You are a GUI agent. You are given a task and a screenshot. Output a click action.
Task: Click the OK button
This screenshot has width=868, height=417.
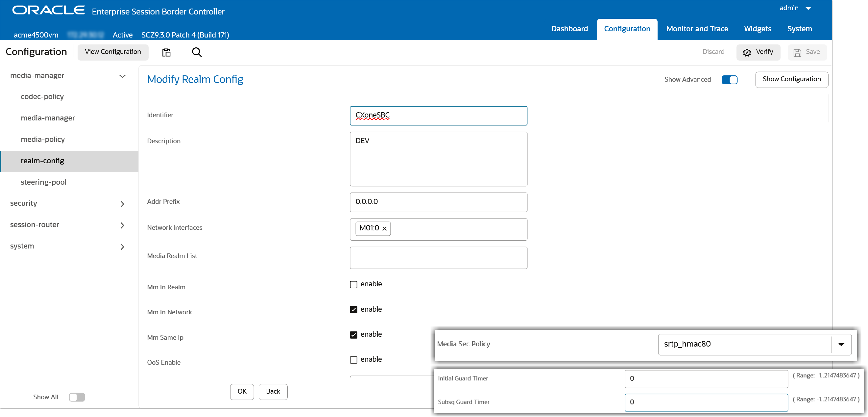pyautogui.click(x=242, y=391)
